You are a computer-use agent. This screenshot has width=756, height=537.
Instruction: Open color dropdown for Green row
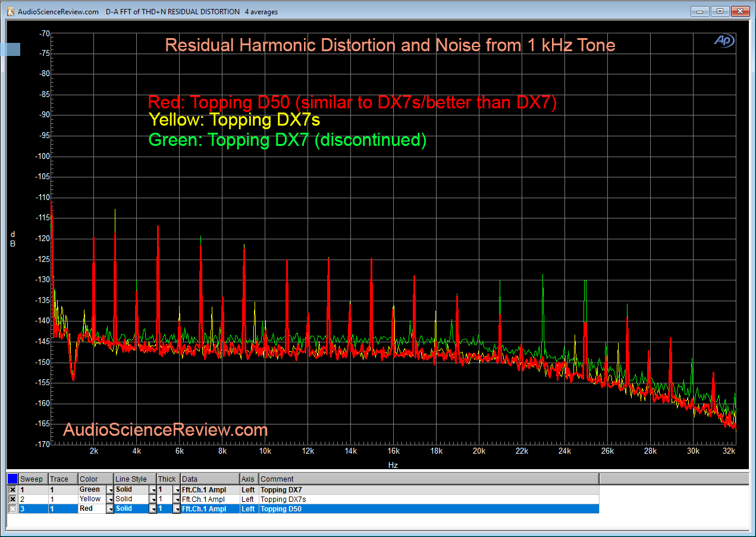[109, 489]
